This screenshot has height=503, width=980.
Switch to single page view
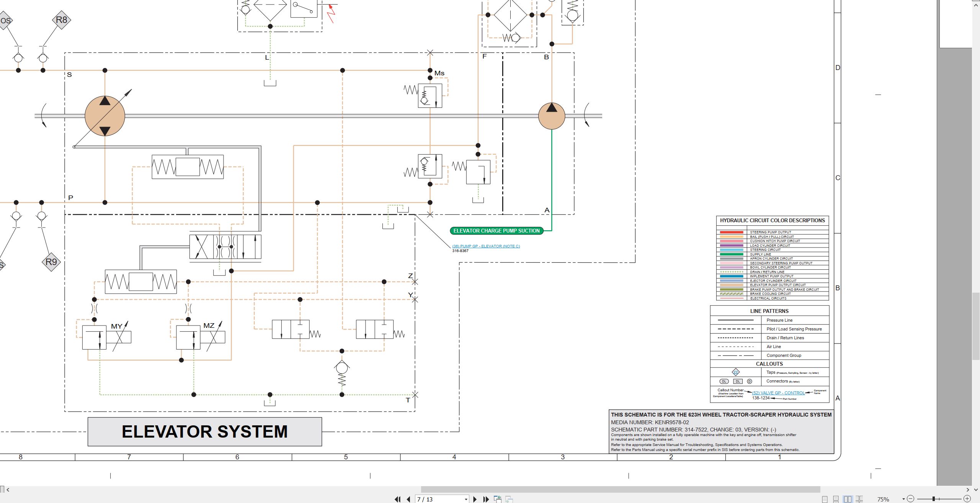825,499
